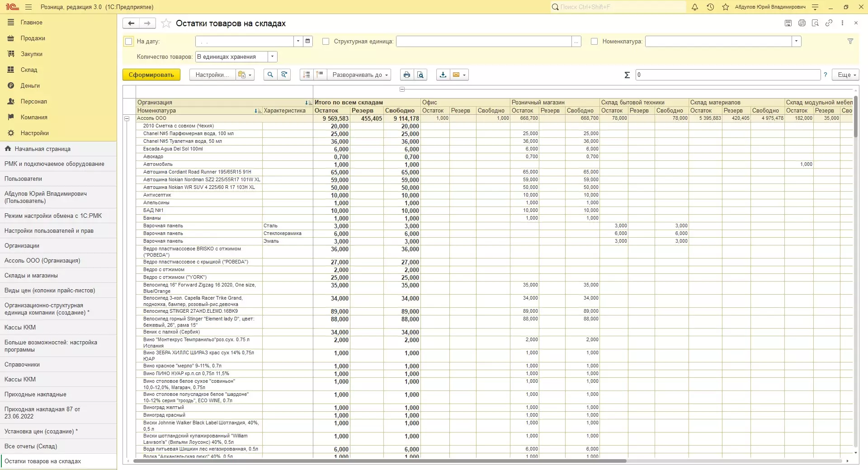Click the 'Настройки...' button
868x470 pixels.
coord(212,75)
